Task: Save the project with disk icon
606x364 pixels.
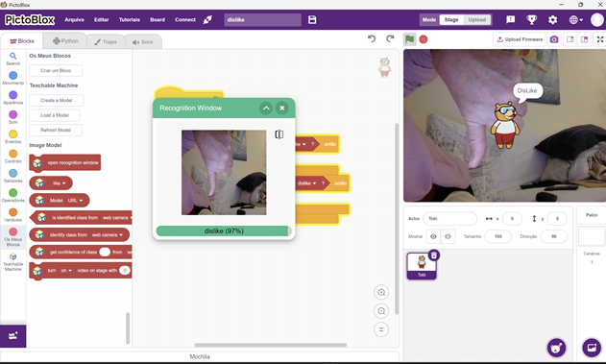Action: pos(312,20)
